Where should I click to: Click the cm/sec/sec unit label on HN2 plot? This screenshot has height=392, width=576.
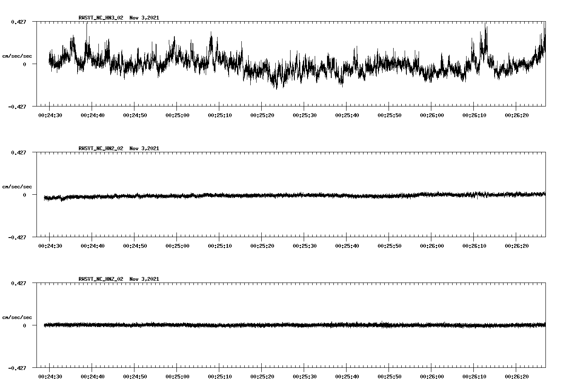[x=17, y=187]
